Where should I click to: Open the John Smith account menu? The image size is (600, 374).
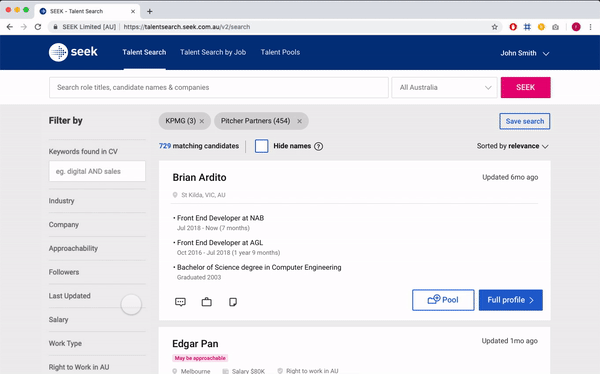[x=525, y=53]
